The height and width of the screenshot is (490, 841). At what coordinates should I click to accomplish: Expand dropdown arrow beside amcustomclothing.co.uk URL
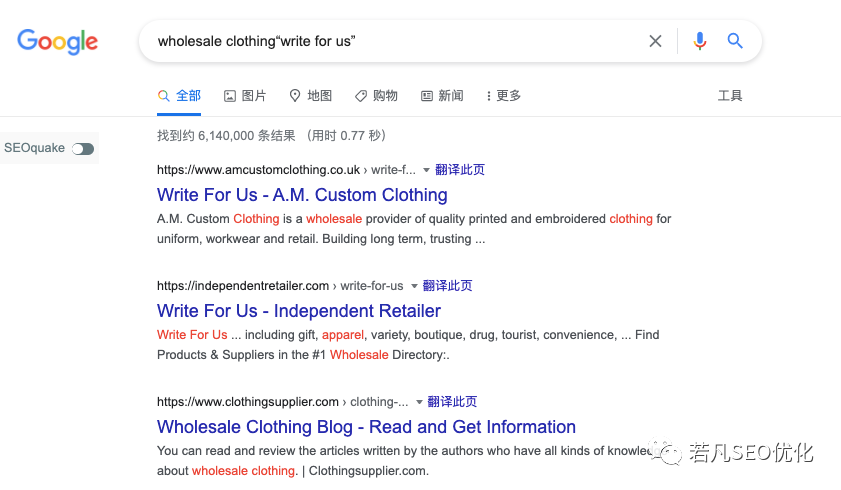pos(426,170)
